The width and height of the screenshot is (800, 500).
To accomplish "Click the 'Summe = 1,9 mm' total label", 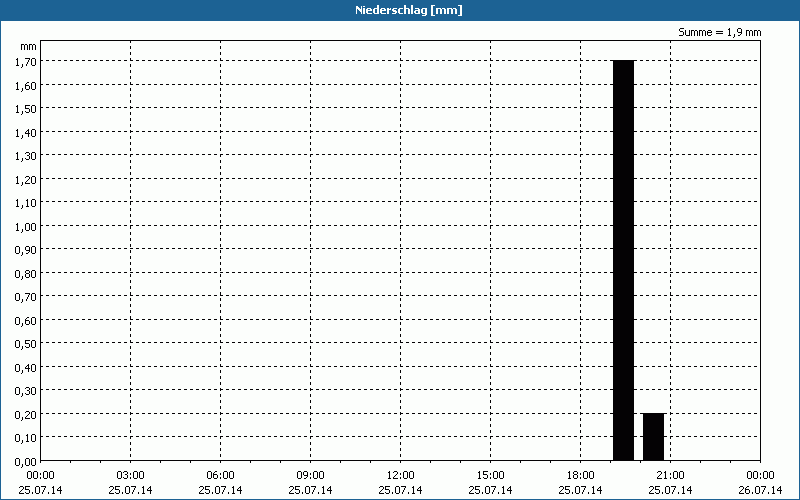I will (719, 32).
